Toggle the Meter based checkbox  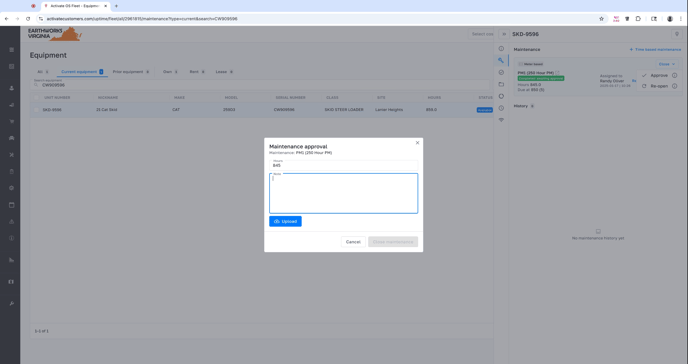pos(520,64)
